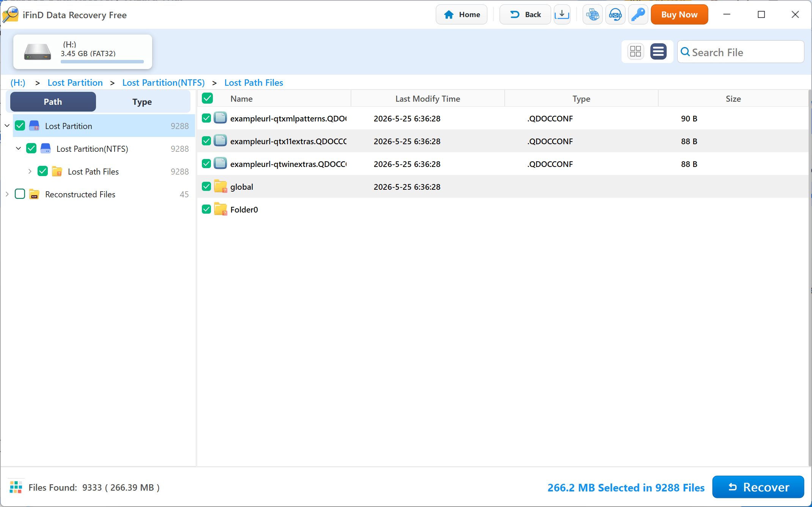
Task: Select the Path tab
Action: tap(53, 101)
